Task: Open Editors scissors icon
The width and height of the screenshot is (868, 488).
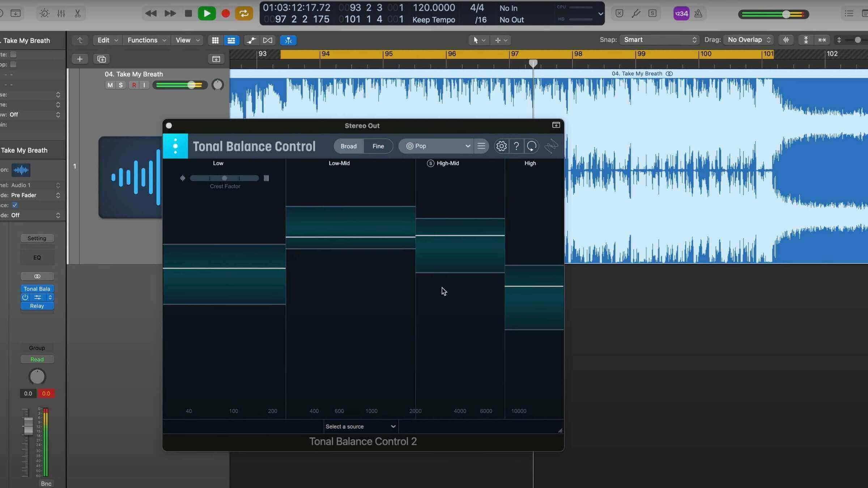Action: 77,13
